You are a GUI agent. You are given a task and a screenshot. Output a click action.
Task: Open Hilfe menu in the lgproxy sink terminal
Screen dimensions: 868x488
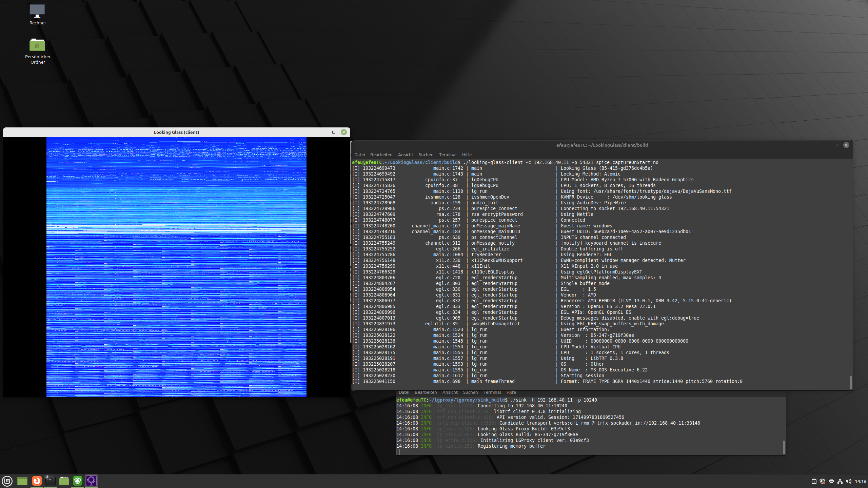511,392
